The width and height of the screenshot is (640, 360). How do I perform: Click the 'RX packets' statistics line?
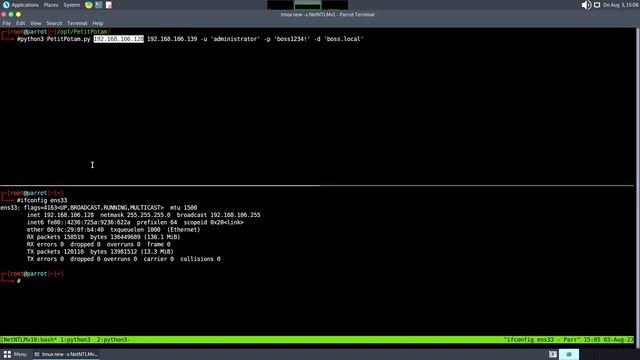pos(103,237)
